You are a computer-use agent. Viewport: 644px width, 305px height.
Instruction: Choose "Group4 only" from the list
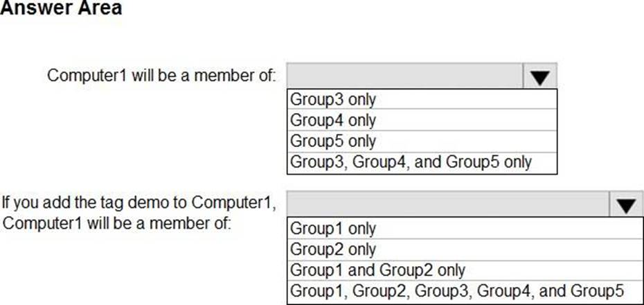[333, 121]
